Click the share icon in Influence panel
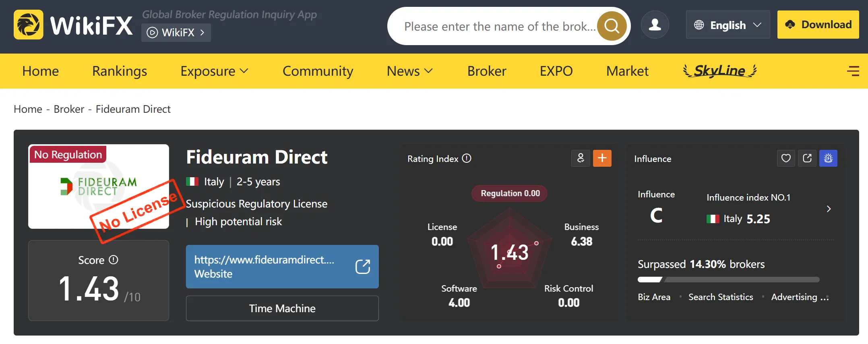This screenshot has height=344, width=868. point(807,158)
